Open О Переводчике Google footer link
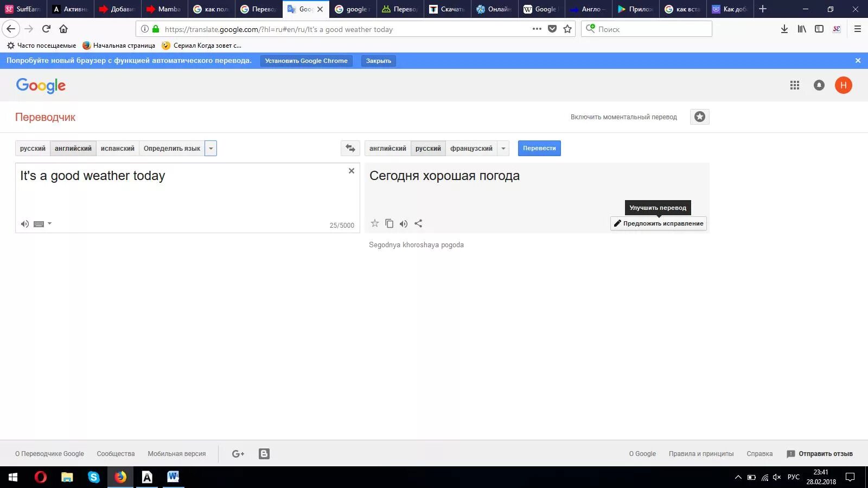868x488 pixels. [49, 454]
